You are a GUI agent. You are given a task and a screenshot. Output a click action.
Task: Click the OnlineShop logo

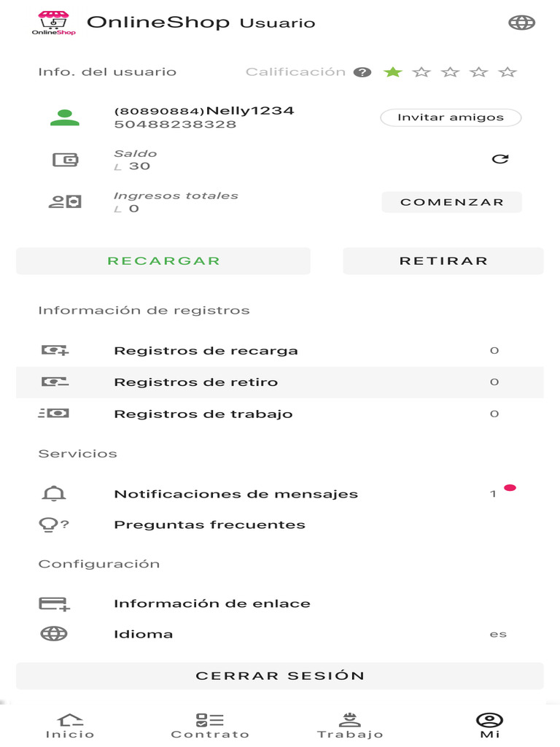point(53,23)
